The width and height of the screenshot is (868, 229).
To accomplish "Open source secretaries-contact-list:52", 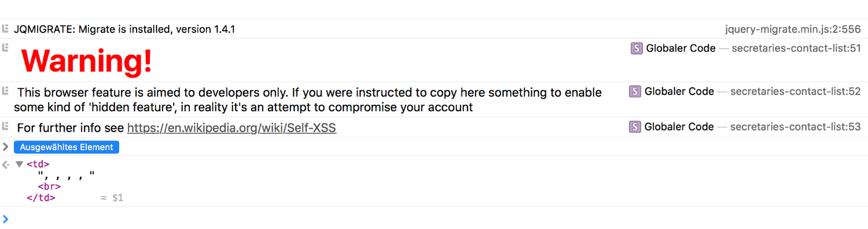I will (x=796, y=92).
